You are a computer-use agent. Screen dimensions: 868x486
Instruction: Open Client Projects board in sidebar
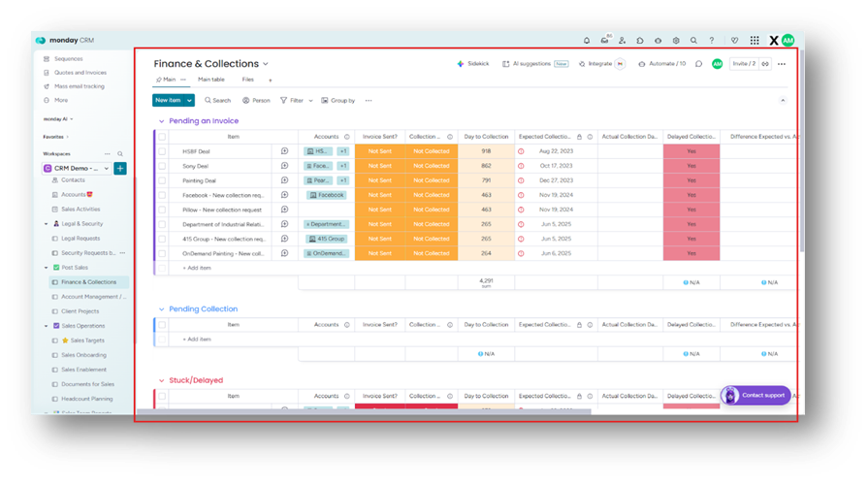81,310
